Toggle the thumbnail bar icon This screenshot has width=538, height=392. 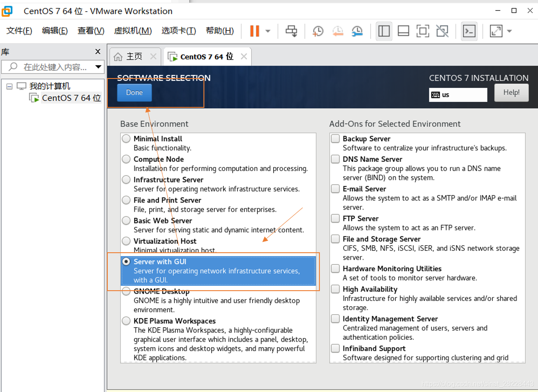(403, 31)
